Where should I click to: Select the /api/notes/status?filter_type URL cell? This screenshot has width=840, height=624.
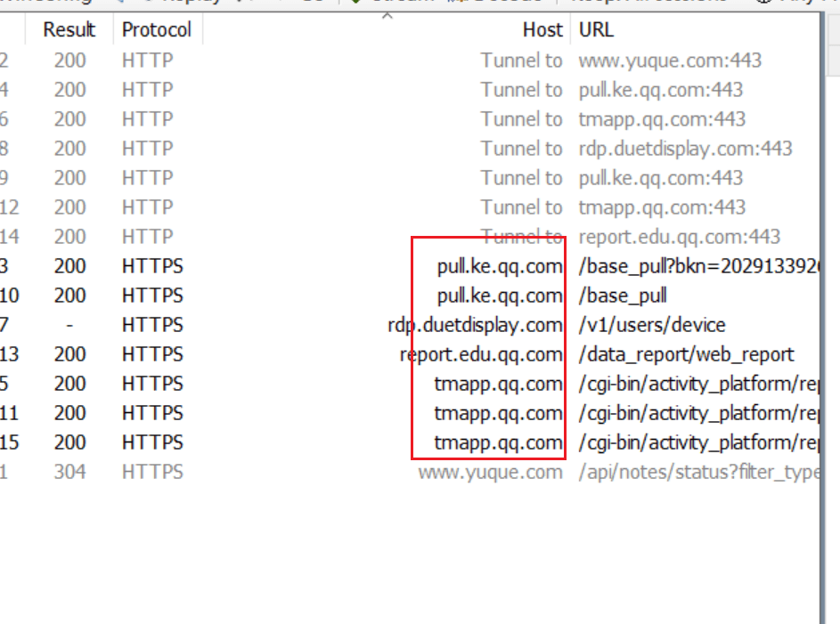698,473
